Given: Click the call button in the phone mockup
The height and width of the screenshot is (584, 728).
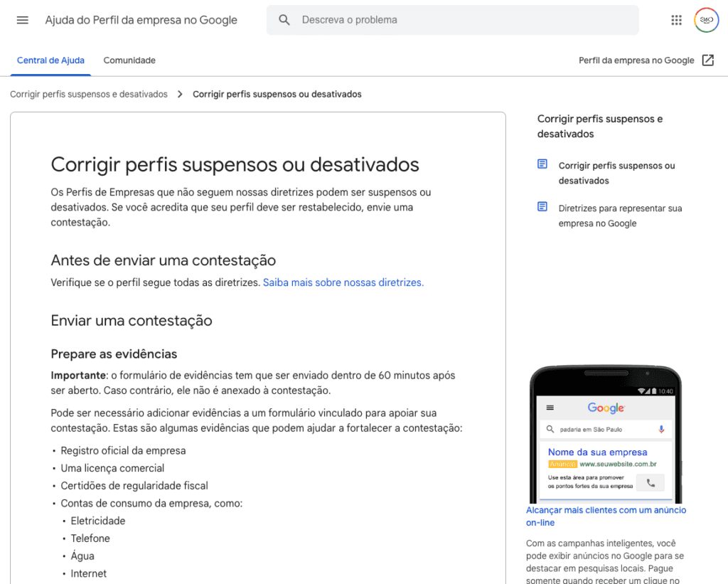Looking at the screenshot, I should (x=651, y=482).
